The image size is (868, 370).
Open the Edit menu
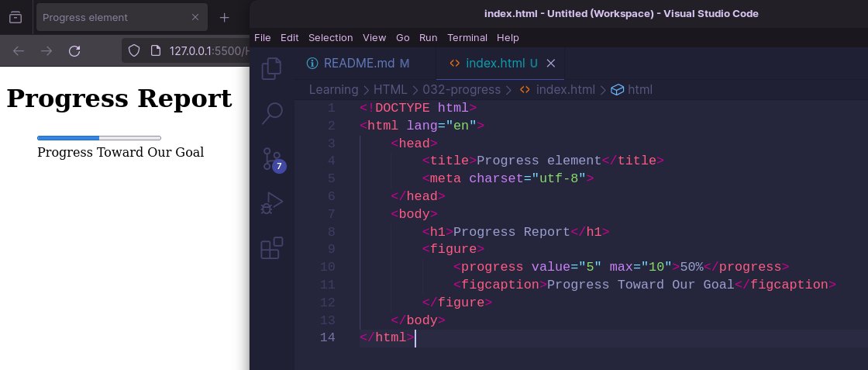[290, 38]
